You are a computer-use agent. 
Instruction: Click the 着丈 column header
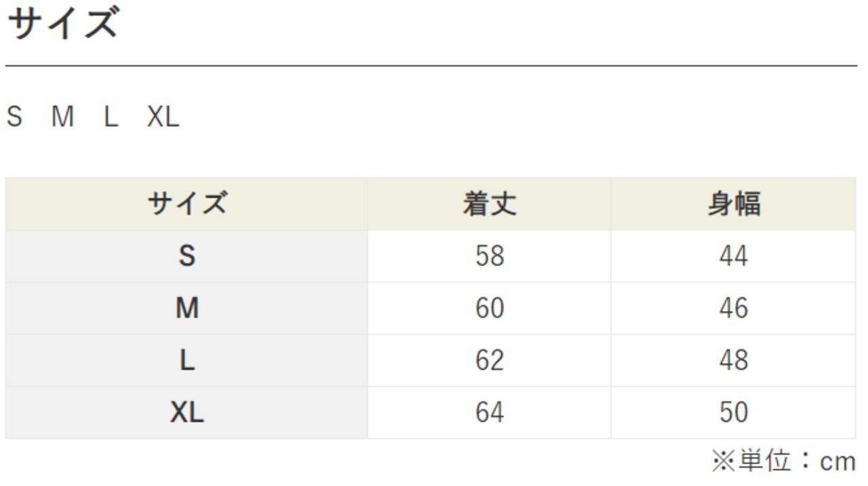click(x=489, y=204)
